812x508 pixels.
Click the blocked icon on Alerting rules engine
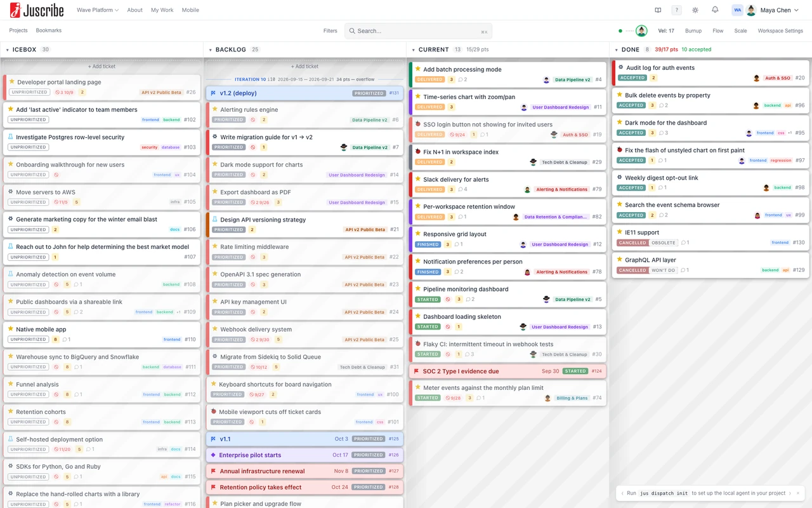click(x=252, y=119)
